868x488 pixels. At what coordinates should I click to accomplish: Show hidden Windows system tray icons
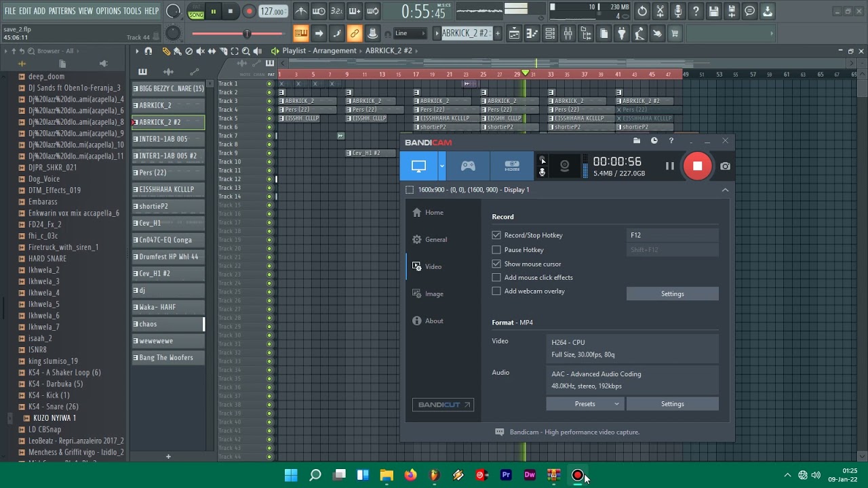pos(787,475)
